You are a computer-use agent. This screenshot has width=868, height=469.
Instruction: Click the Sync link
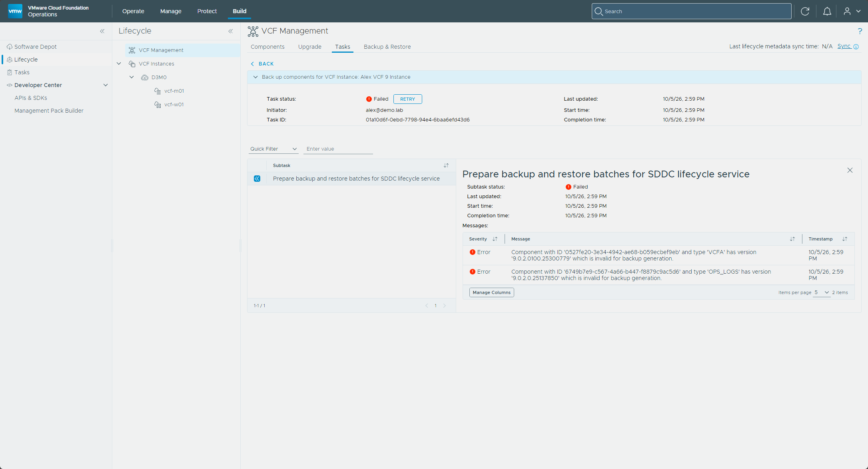844,46
